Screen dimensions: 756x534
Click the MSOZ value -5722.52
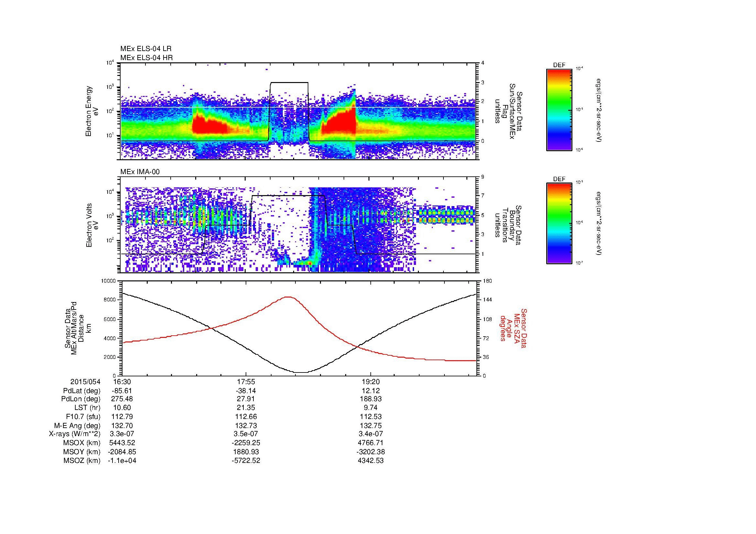[246, 461]
